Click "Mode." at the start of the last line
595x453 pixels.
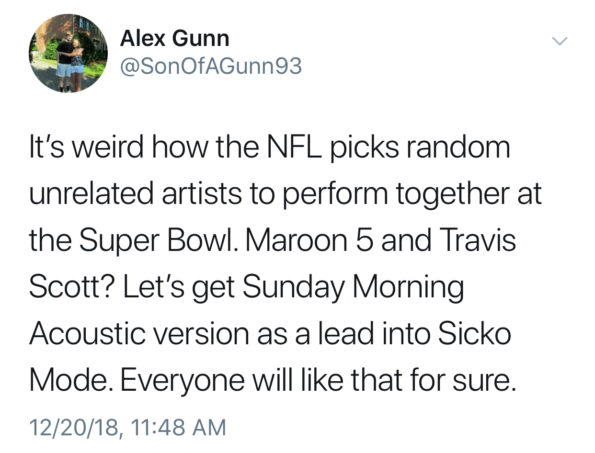pyautogui.click(x=71, y=381)
